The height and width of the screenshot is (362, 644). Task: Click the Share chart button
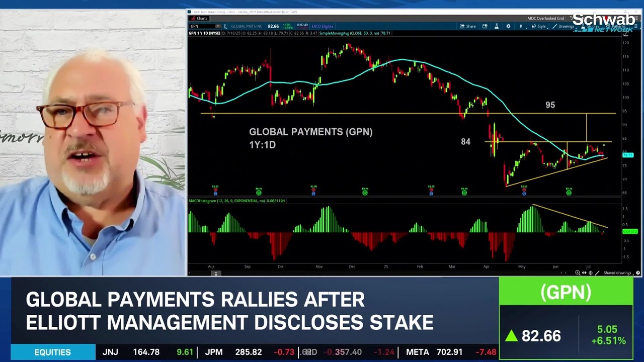(x=468, y=26)
